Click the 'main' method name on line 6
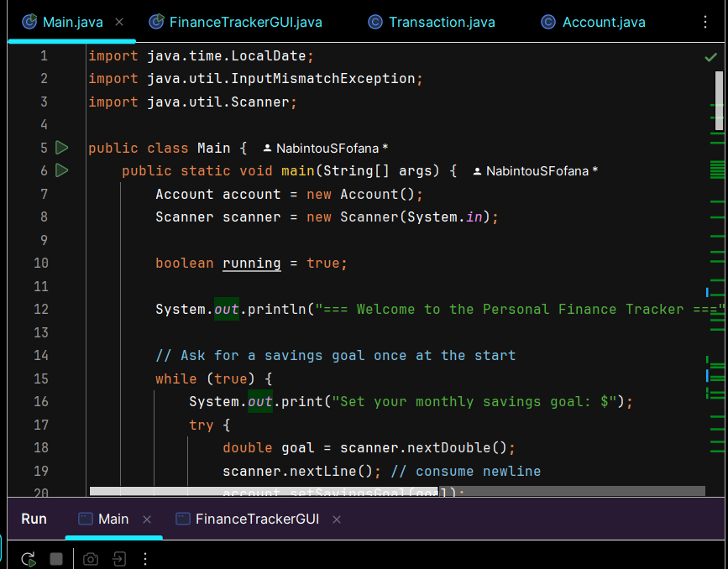 [298, 171]
